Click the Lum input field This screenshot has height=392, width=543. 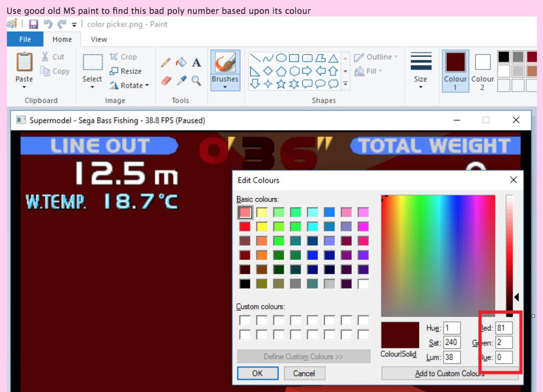452,357
